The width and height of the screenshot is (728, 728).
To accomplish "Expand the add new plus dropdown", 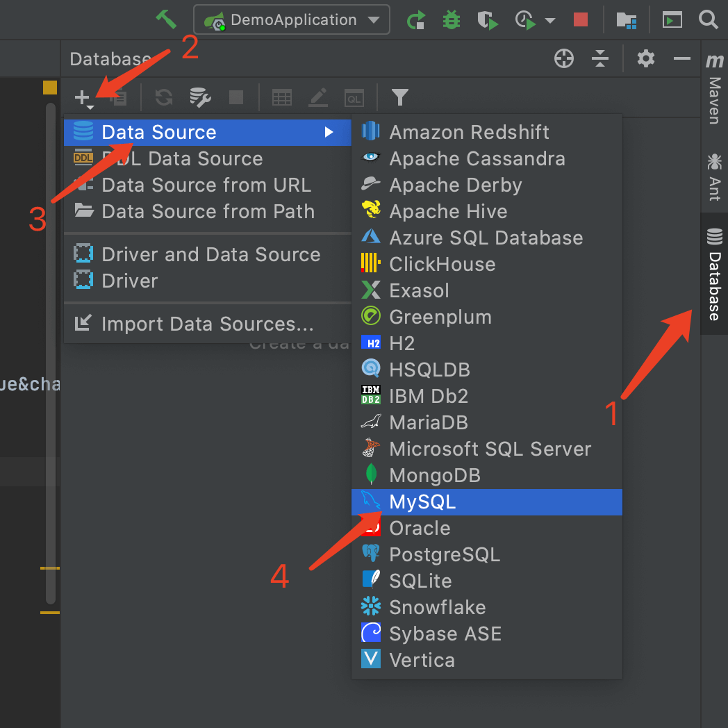I will pos(85,98).
